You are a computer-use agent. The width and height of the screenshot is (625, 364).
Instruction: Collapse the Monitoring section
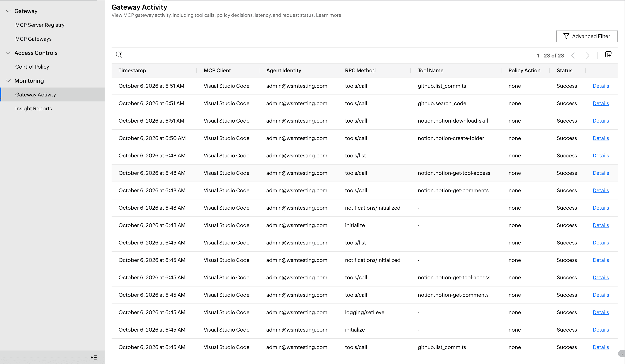click(x=8, y=81)
